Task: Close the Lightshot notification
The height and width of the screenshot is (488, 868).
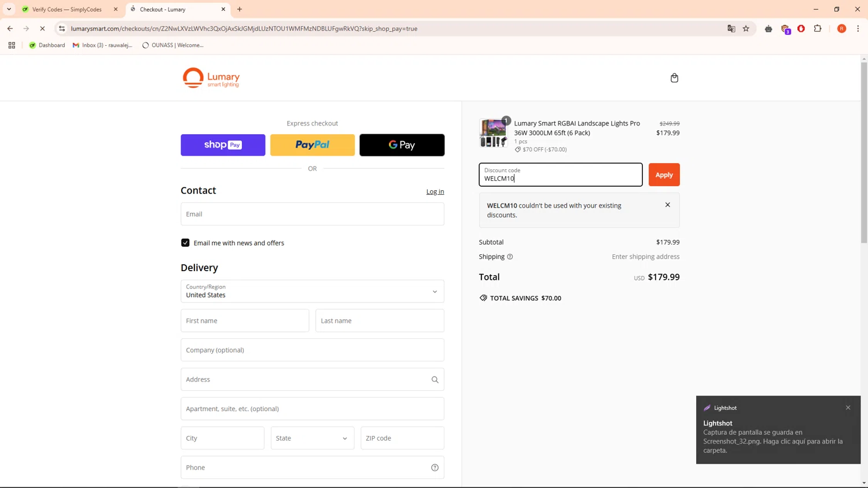Action: (848, 408)
